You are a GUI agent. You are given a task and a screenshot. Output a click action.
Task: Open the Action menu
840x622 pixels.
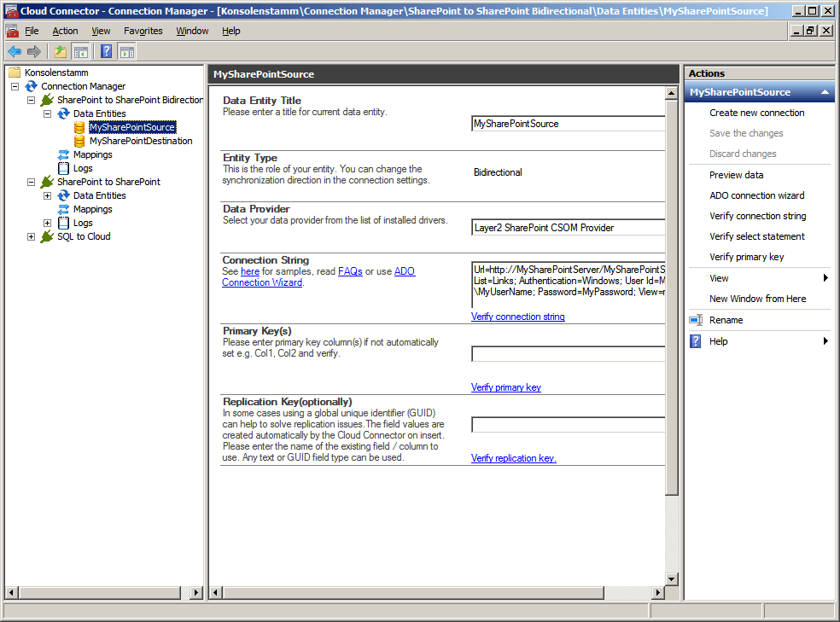pos(65,31)
